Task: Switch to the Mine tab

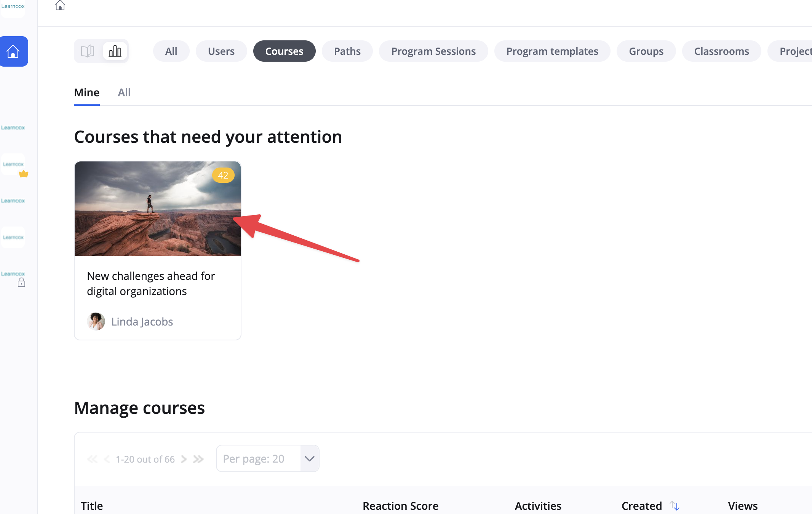Action: pos(87,93)
